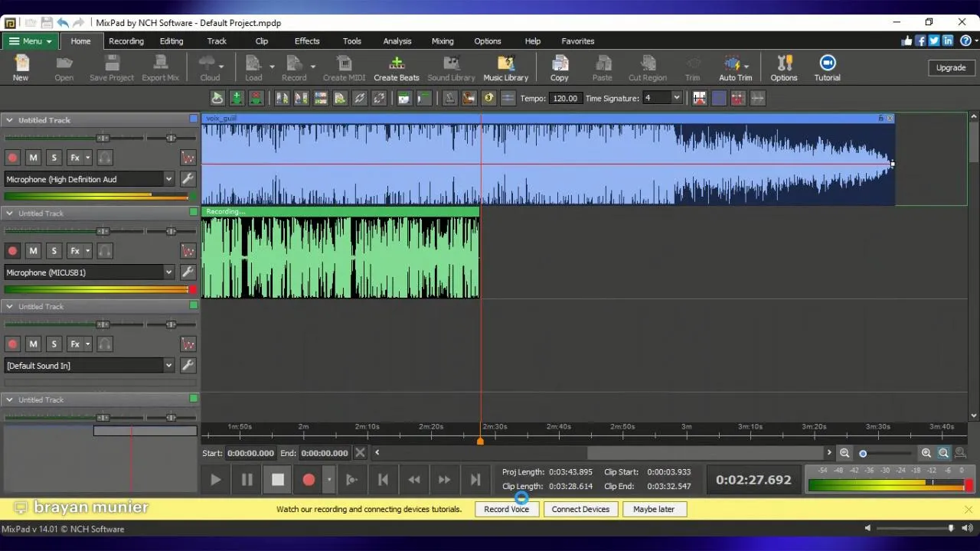The width and height of the screenshot is (980, 551).
Task: Click the Create MIDI icon
Action: pos(344,68)
